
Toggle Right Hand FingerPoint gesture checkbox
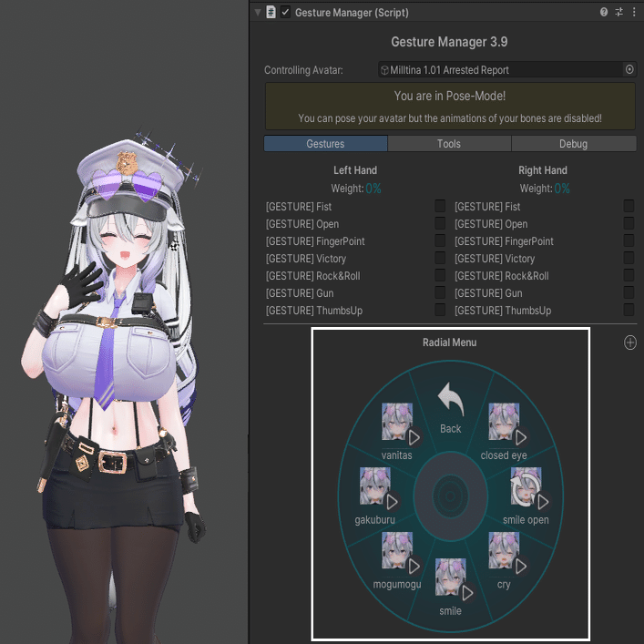click(x=629, y=240)
